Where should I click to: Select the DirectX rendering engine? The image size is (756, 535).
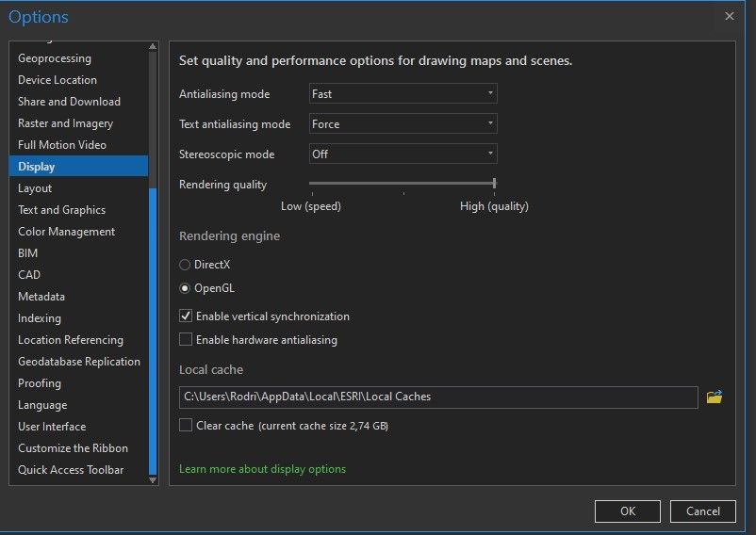coord(185,265)
